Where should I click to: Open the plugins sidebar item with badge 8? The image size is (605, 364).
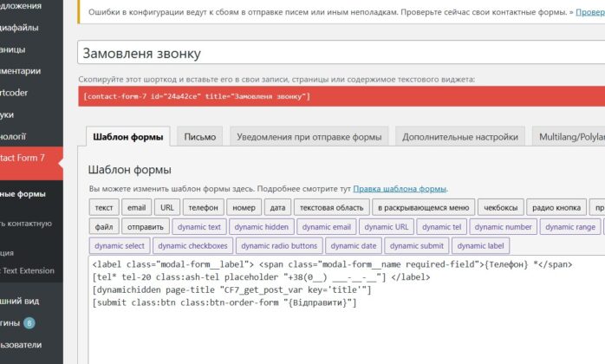[x=17, y=323]
